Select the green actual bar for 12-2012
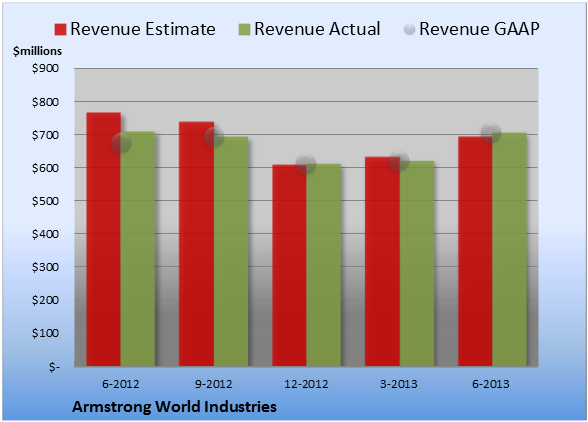This screenshot has height=422, width=588. pyautogui.click(x=324, y=265)
